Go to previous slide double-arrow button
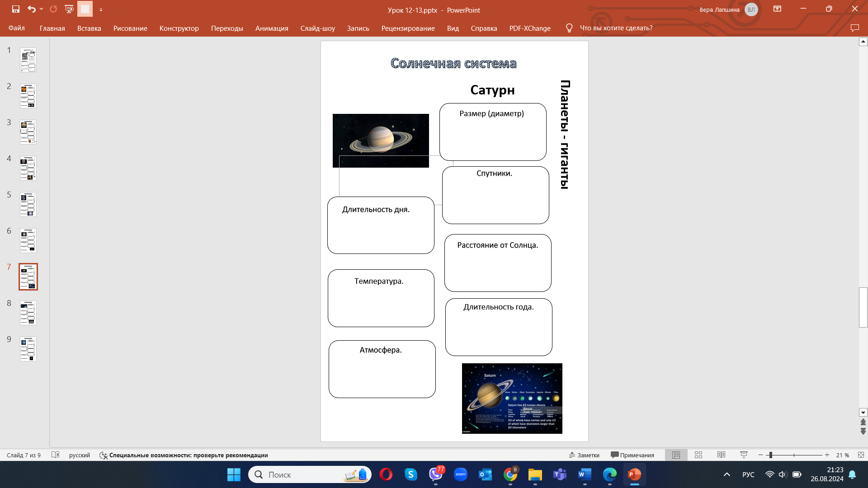Screen dimensions: 868x488 pos(863,422)
